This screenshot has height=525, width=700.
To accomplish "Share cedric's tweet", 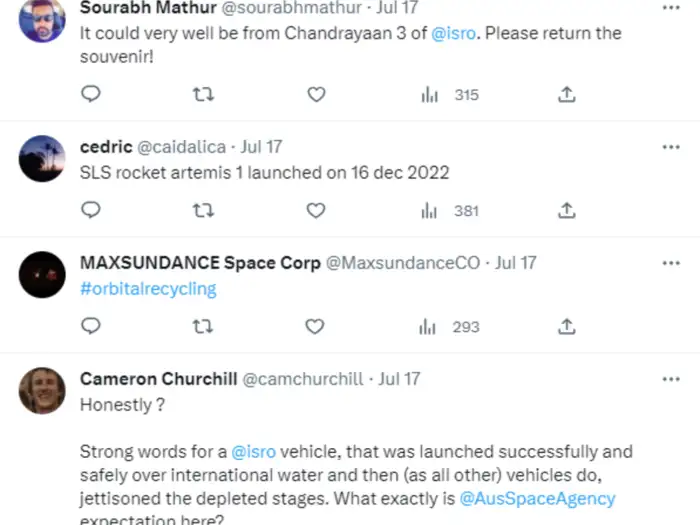I will coord(566,211).
